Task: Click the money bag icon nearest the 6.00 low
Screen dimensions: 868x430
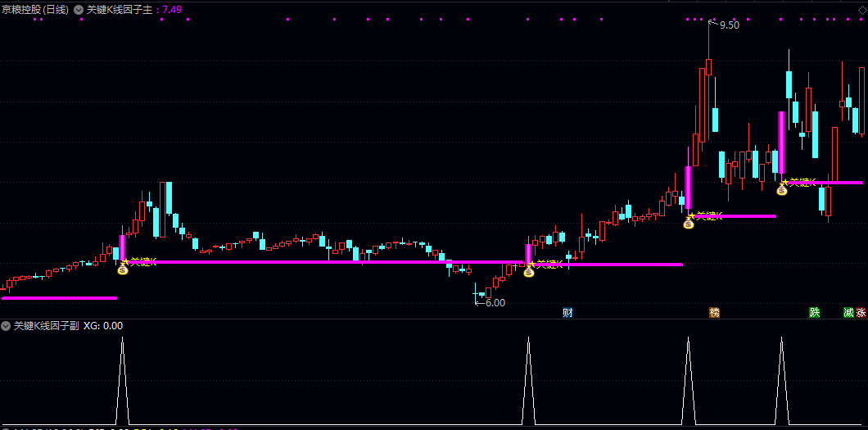Action: [x=529, y=272]
